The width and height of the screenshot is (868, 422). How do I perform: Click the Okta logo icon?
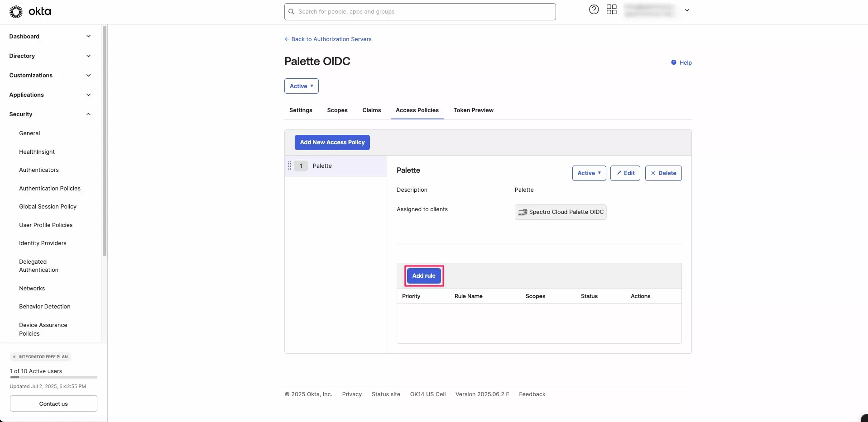(x=16, y=12)
